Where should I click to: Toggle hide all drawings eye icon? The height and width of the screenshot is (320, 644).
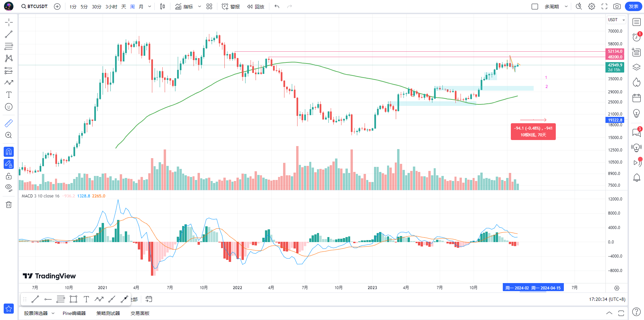tap(9, 188)
